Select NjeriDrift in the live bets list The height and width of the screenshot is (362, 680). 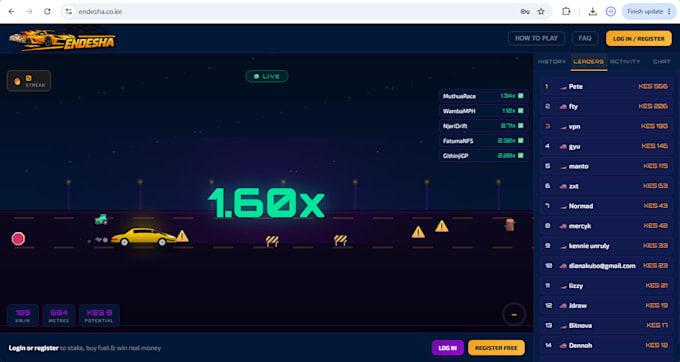[x=483, y=126]
